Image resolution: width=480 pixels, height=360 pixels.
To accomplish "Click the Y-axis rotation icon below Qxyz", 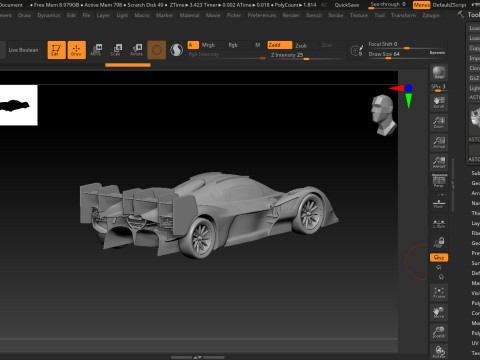I will point(439,267).
